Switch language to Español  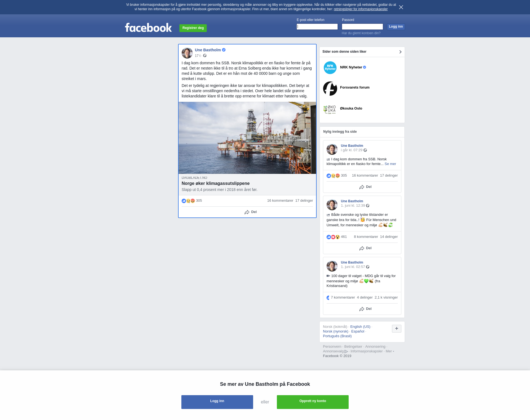pyautogui.click(x=358, y=331)
